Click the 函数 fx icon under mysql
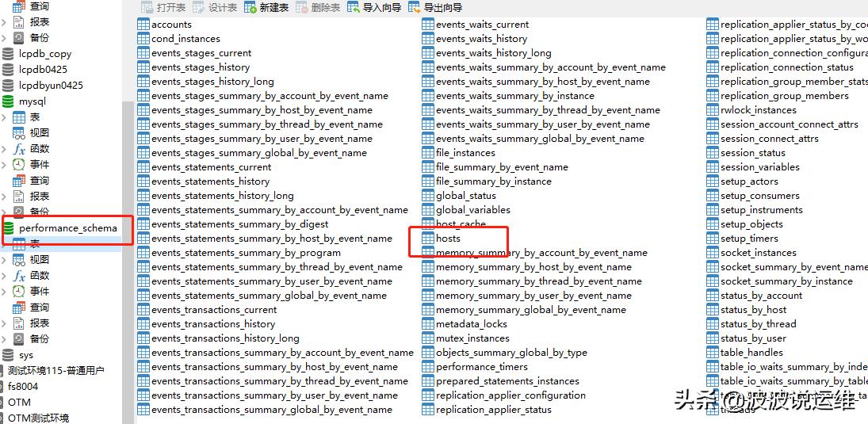 (x=19, y=149)
